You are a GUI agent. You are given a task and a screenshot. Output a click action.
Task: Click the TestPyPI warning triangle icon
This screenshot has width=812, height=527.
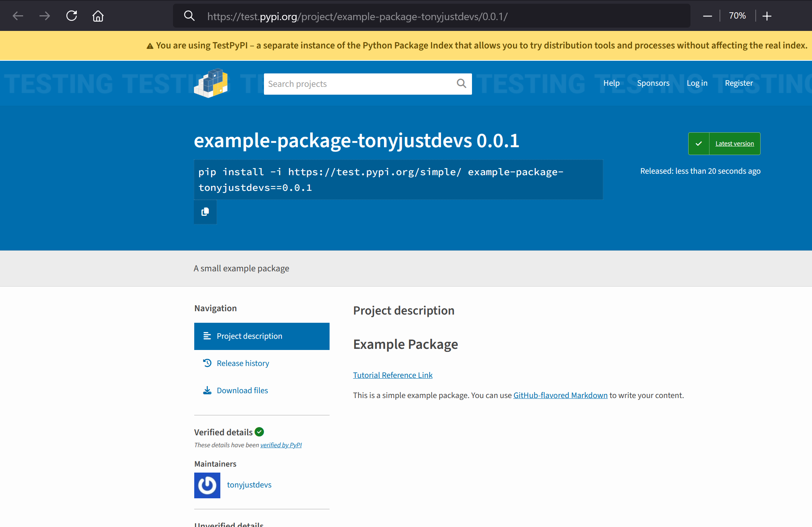coord(150,46)
